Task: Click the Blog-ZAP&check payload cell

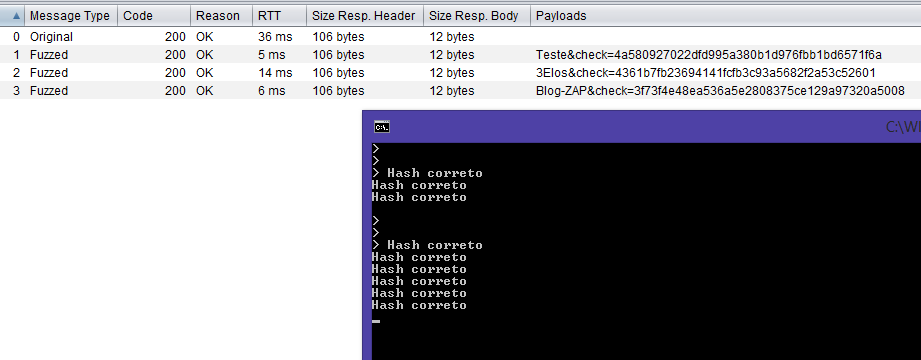Action: pos(720,91)
